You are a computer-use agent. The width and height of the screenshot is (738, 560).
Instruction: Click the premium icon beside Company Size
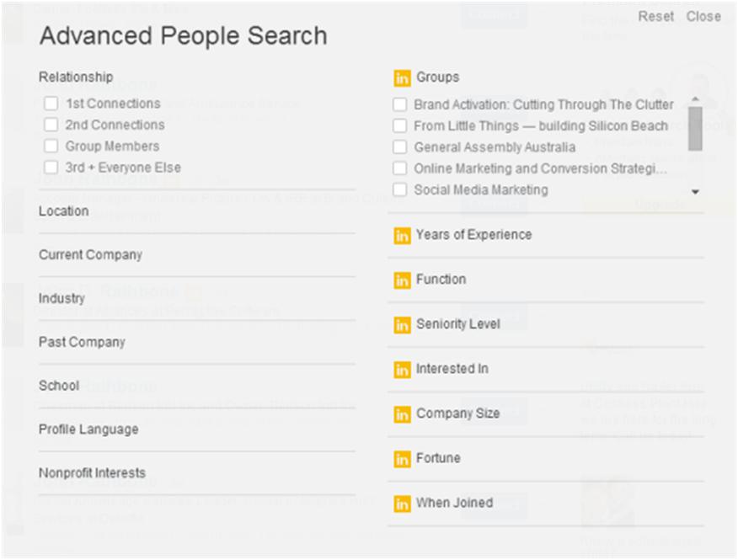pos(402,414)
